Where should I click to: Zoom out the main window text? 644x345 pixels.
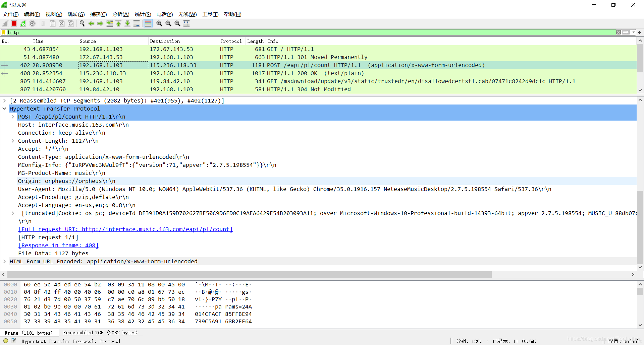click(x=168, y=23)
